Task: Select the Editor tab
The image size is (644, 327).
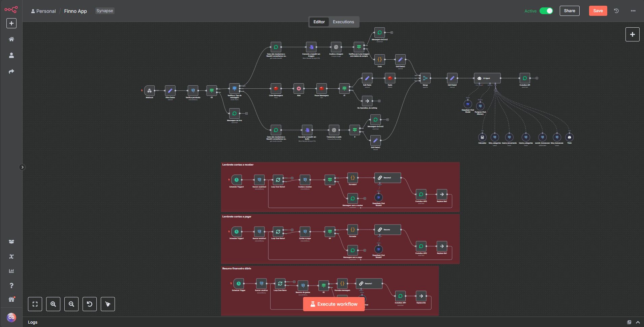Action: click(319, 22)
